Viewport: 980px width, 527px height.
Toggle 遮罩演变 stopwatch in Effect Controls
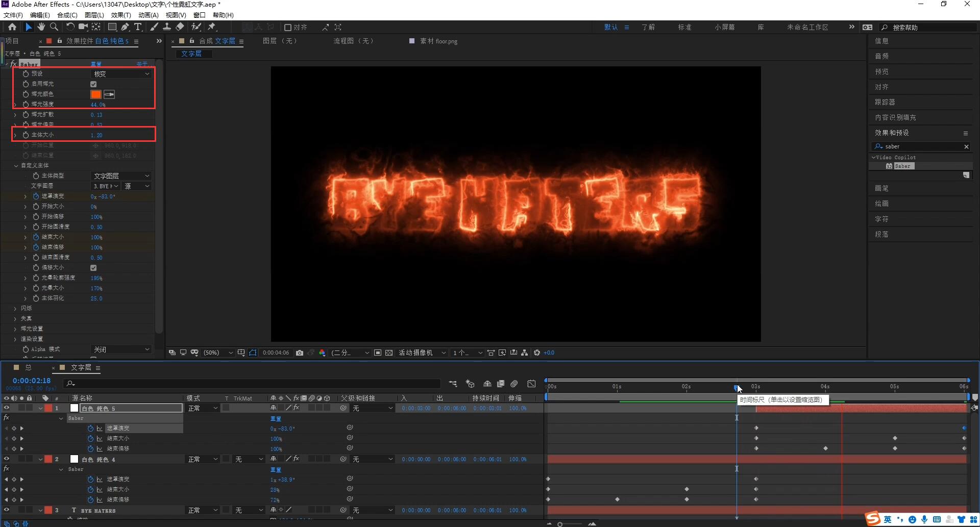(36, 196)
